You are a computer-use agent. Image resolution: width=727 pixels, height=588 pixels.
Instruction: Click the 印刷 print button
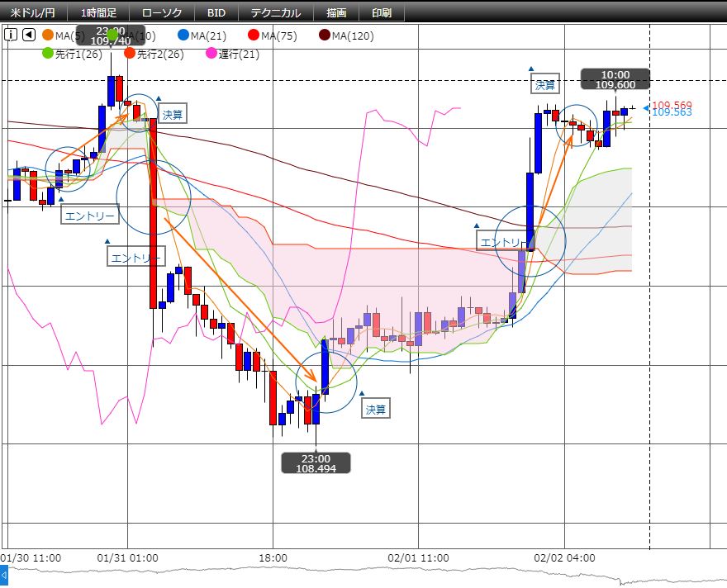(x=382, y=12)
